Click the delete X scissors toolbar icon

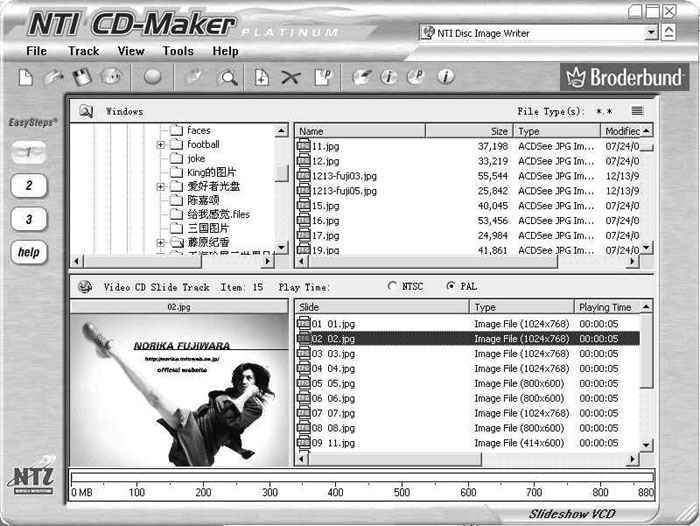(x=291, y=77)
